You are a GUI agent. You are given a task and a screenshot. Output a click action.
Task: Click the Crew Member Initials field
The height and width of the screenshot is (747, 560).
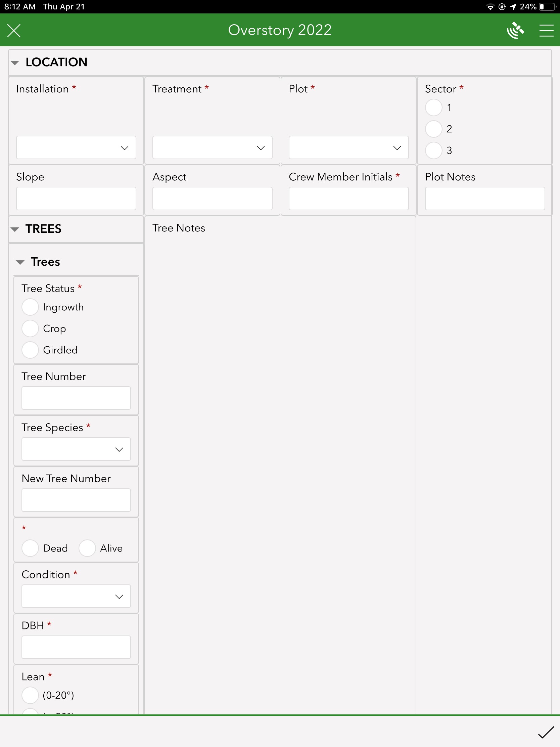click(348, 198)
